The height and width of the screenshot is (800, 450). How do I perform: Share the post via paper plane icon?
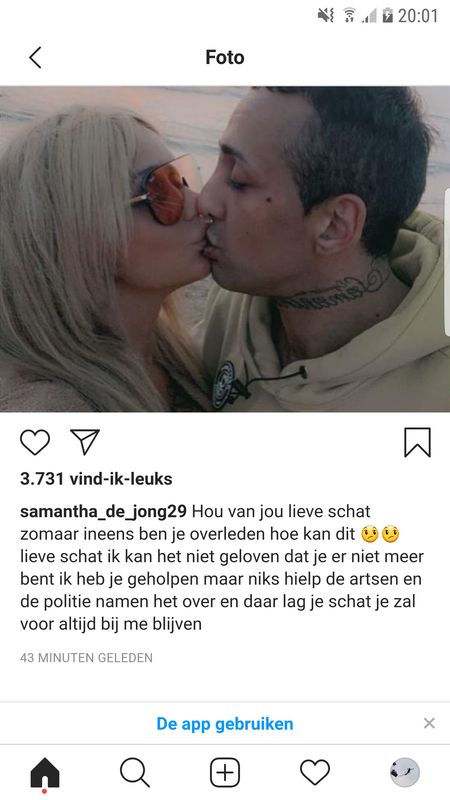click(85, 442)
